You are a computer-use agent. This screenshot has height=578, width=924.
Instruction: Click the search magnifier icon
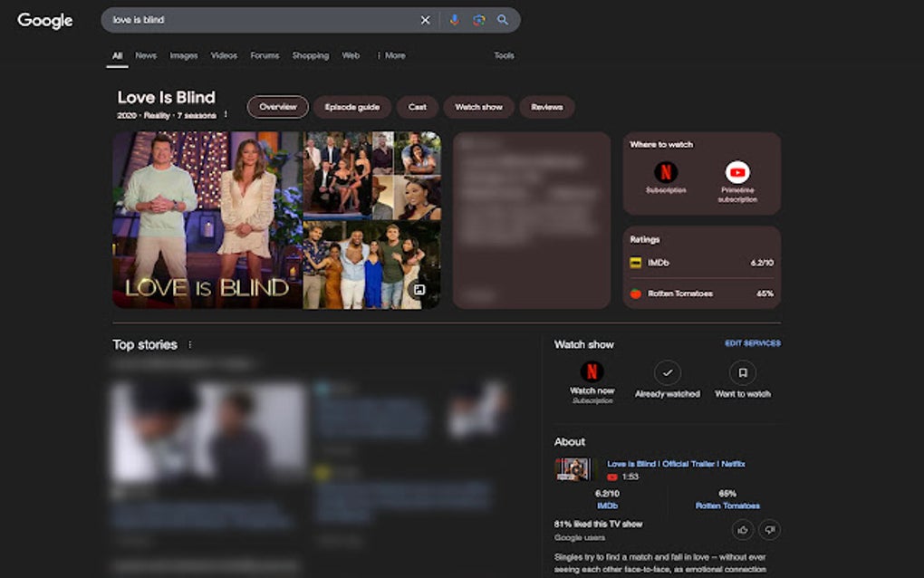(x=503, y=19)
